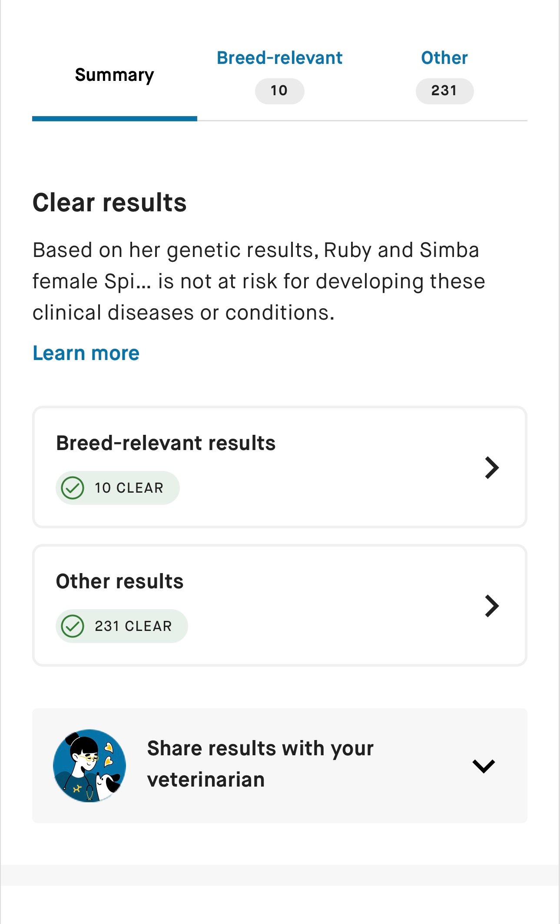
Task: Click the 10 count badge under Breed-relevant
Action: pyautogui.click(x=279, y=91)
